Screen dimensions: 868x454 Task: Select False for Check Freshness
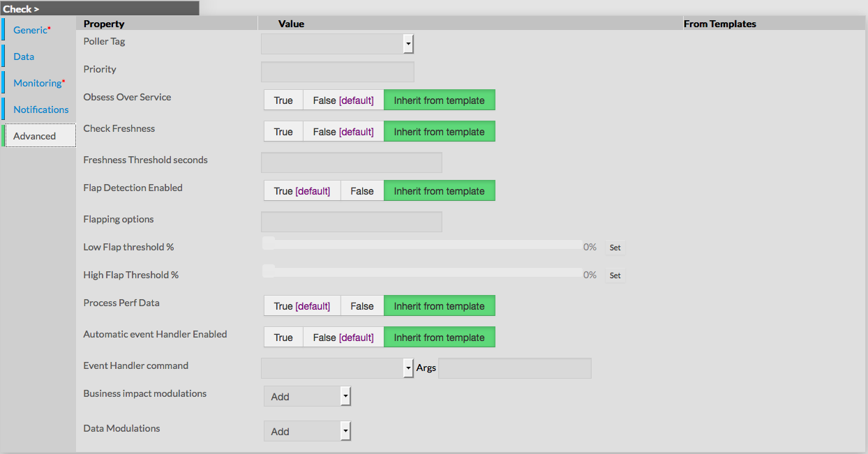(x=343, y=132)
